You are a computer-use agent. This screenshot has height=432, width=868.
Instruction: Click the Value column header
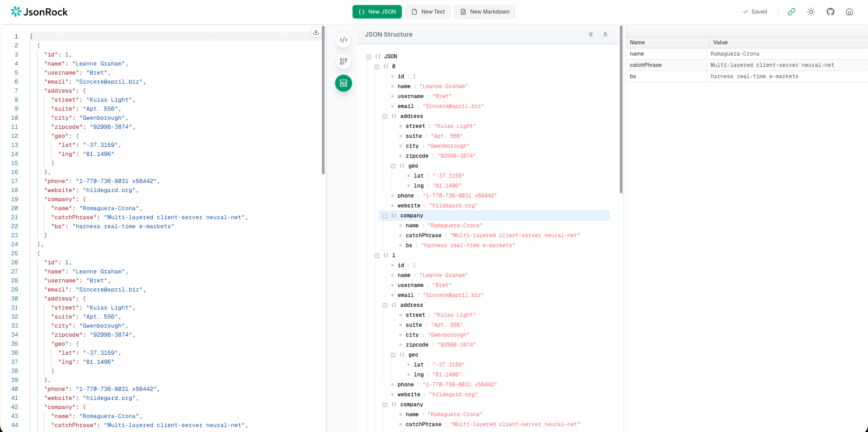click(x=788, y=42)
